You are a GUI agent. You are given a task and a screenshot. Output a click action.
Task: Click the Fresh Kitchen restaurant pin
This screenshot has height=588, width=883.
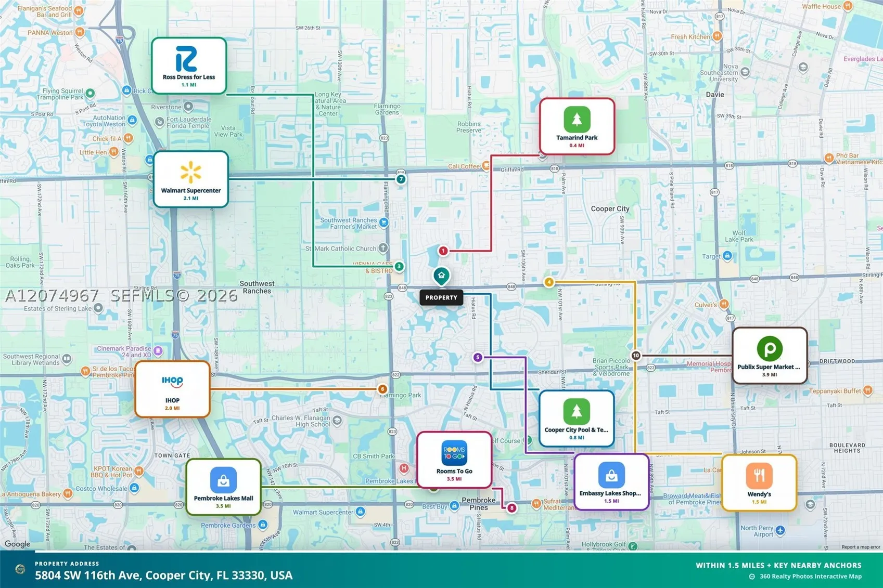point(717,36)
